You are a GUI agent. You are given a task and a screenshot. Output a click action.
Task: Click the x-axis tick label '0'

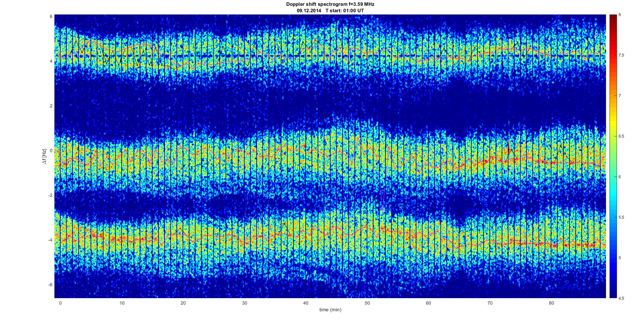[60, 303]
